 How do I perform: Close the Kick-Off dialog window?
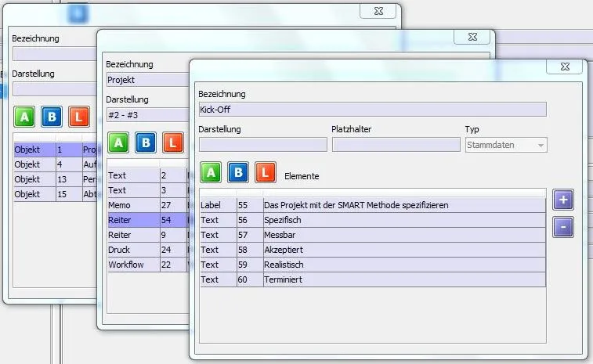point(563,68)
